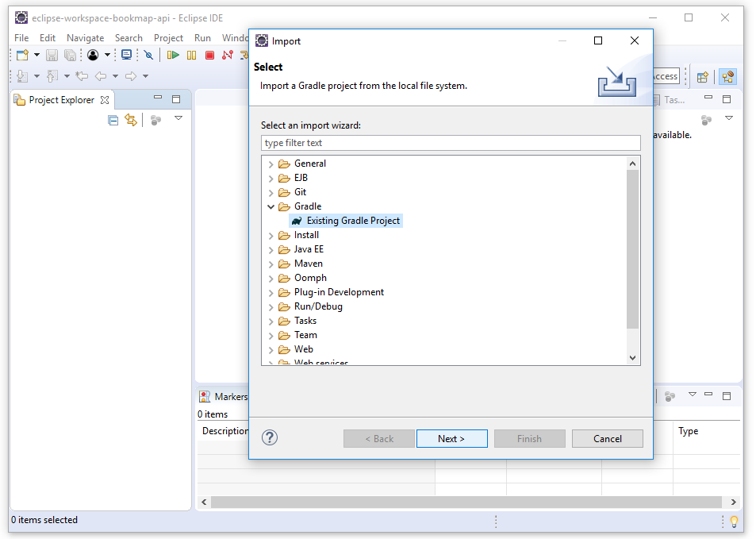Click the Open a Terminal monitor icon

126,55
